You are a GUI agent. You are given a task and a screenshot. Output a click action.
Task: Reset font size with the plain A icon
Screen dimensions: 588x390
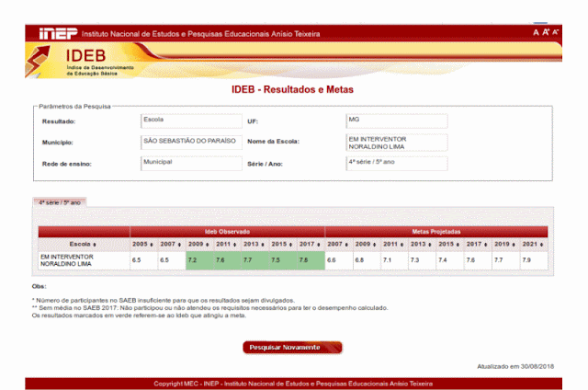(x=536, y=33)
